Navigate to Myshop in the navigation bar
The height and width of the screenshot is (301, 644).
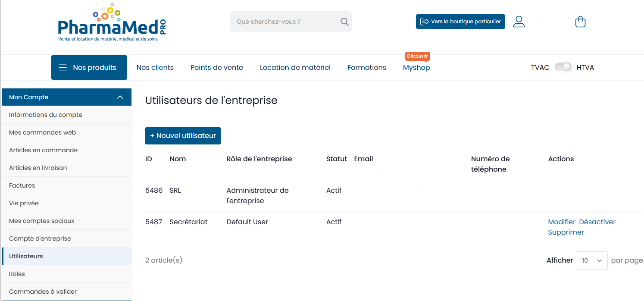tap(416, 68)
